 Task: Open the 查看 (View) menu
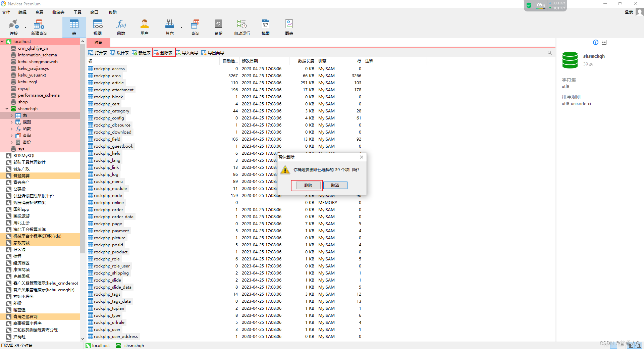coord(39,12)
